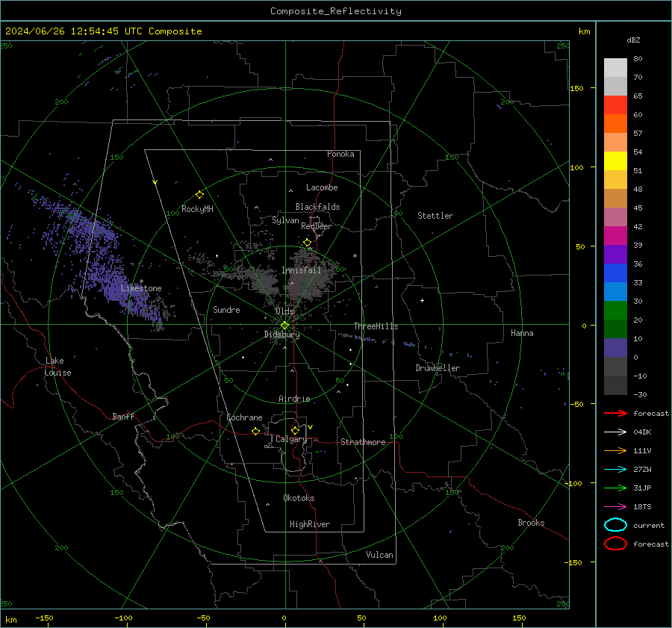The width and height of the screenshot is (672, 628).
Task: Click the 18TS legend label
Action: click(642, 507)
